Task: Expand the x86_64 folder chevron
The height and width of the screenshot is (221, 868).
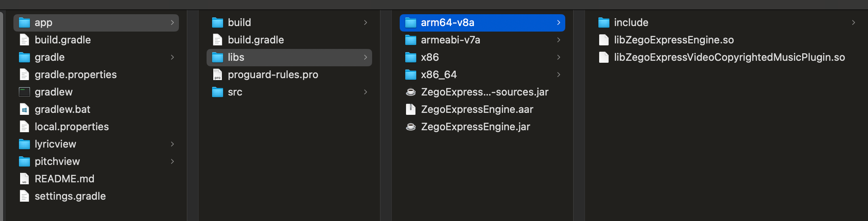Action: click(x=559, y=75)
